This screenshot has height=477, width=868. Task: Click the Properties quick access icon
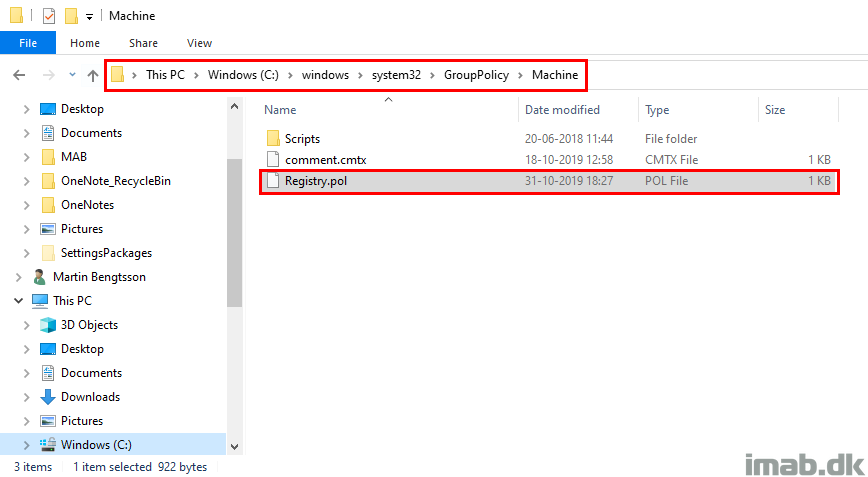tap(49, 15)
